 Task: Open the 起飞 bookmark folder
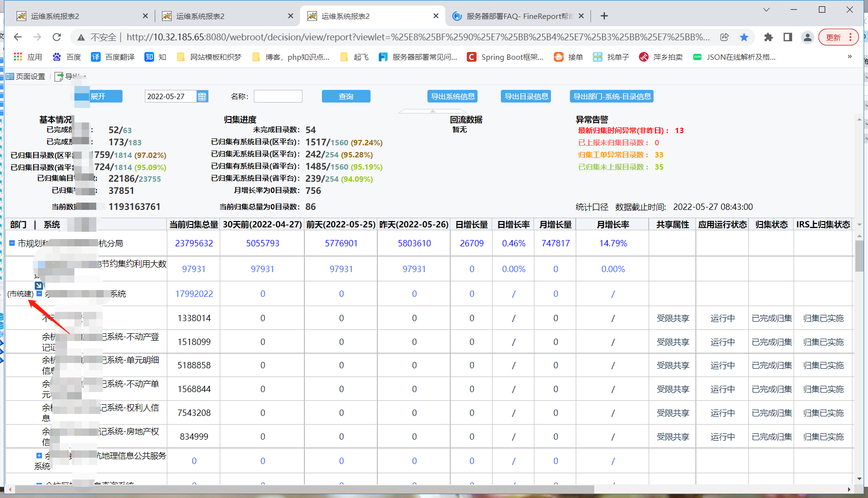coord(354,57)
